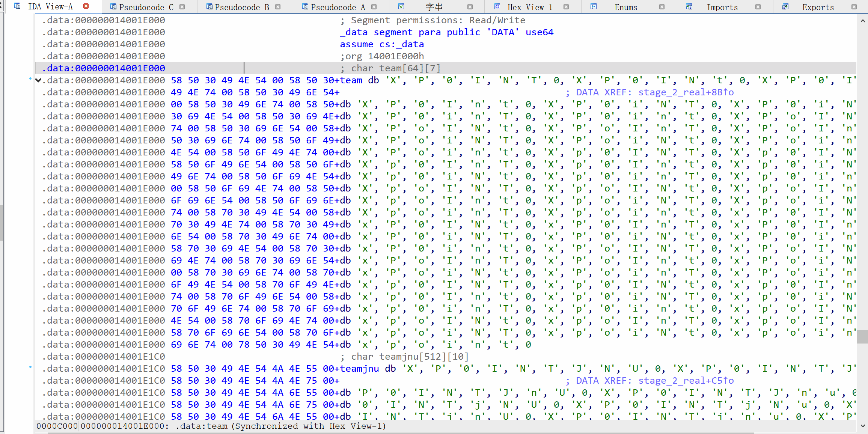
Task: Click the 'assume cs:_data' directive
Action: click(x=382, y=44)
